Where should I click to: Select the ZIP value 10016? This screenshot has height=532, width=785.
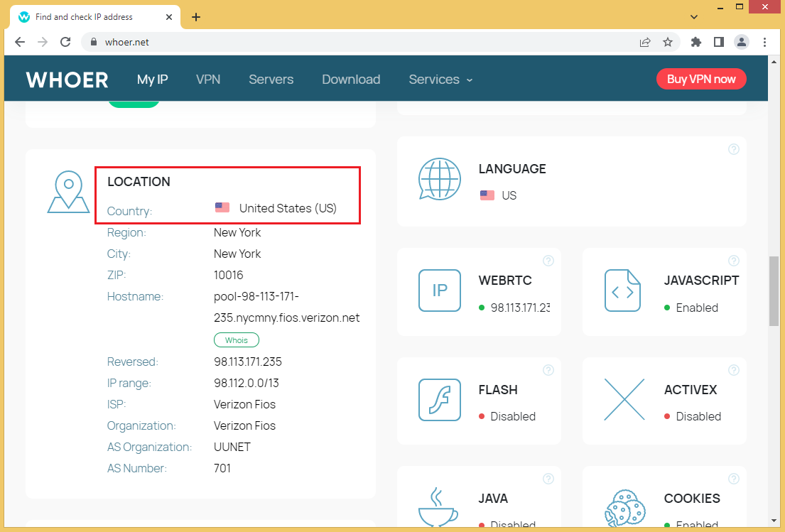(228, 276)
